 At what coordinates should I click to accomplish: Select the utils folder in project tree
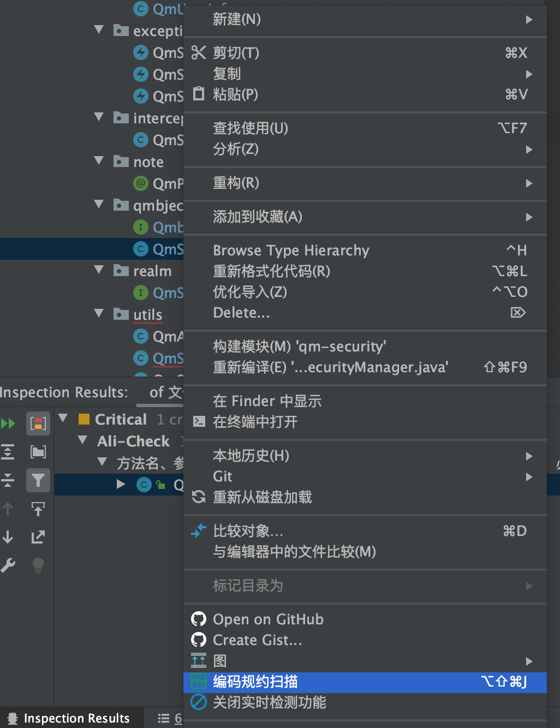click(x=147, y=315)
